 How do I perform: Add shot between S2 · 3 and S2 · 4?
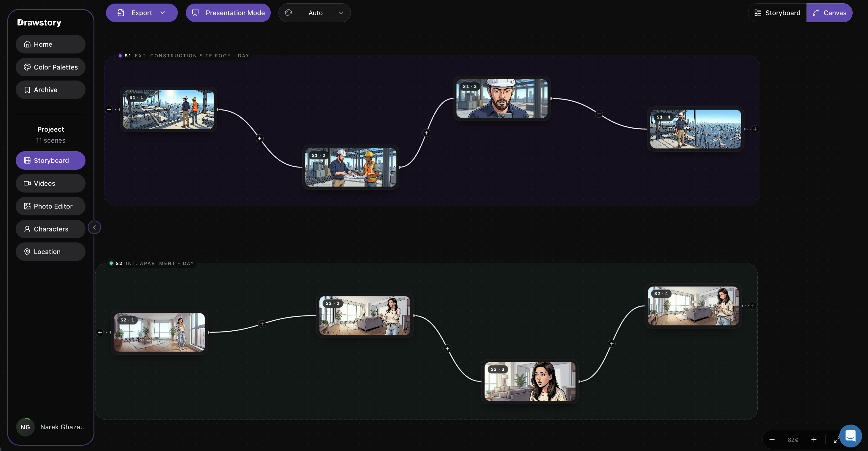(612, 344)
